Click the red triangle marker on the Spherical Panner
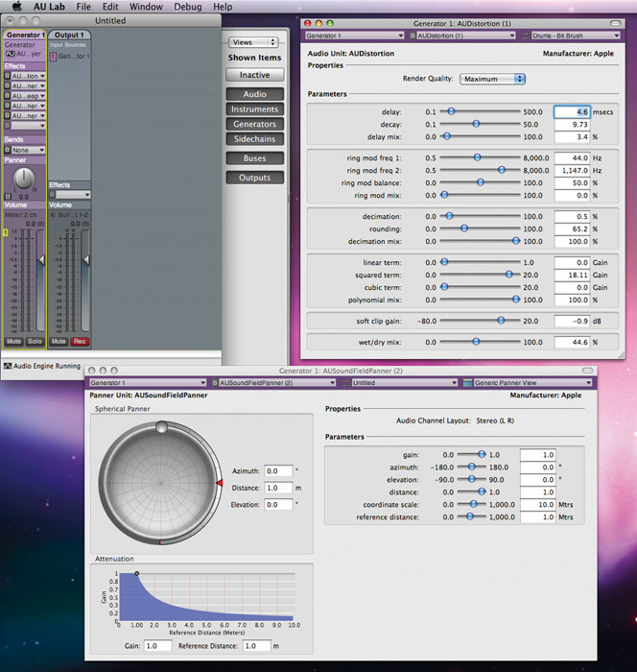This screenshot has height=672, width=637. click(x=220, y=484)
